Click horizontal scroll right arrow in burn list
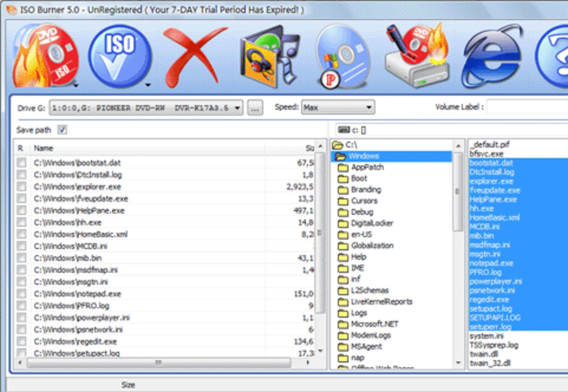The image size is (568, 392). click(308, 362)
